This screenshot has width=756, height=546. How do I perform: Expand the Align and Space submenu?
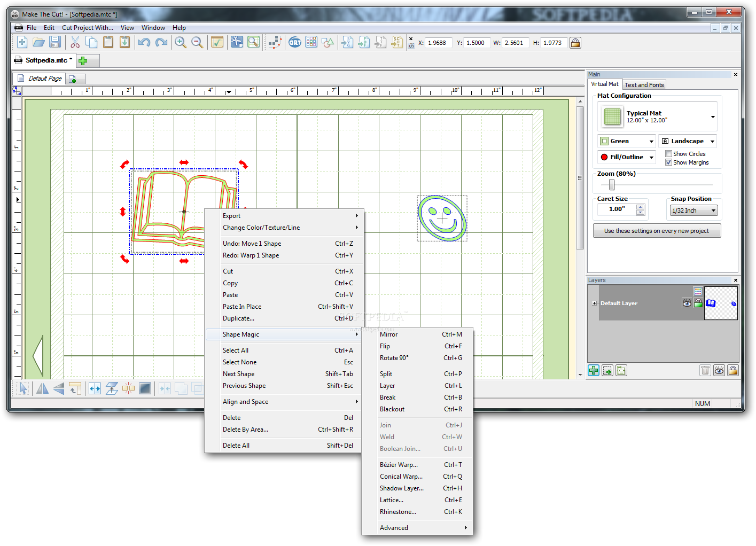coord(284,402)
